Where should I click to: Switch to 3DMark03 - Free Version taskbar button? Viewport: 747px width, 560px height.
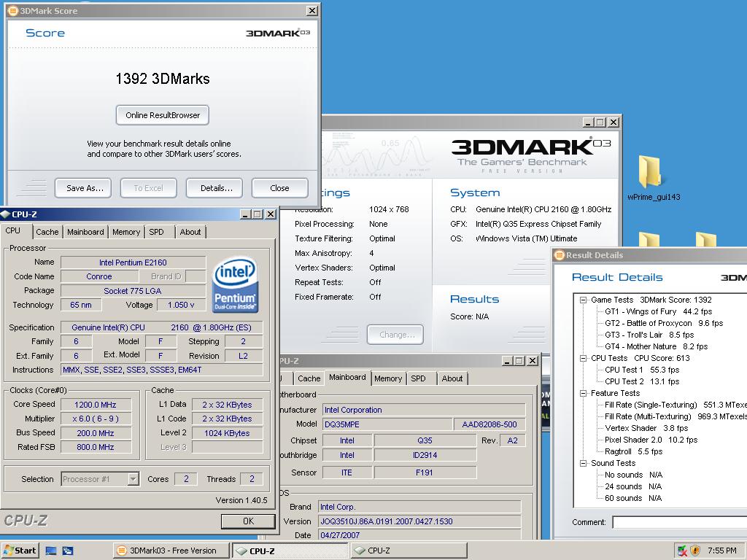pos(171,551)
